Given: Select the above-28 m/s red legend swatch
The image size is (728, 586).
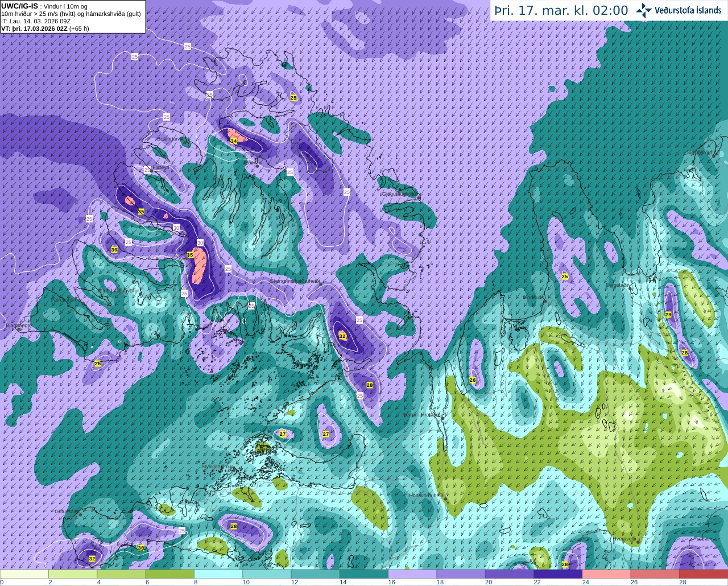Looking at the screenshot, I should coord(704,573).
